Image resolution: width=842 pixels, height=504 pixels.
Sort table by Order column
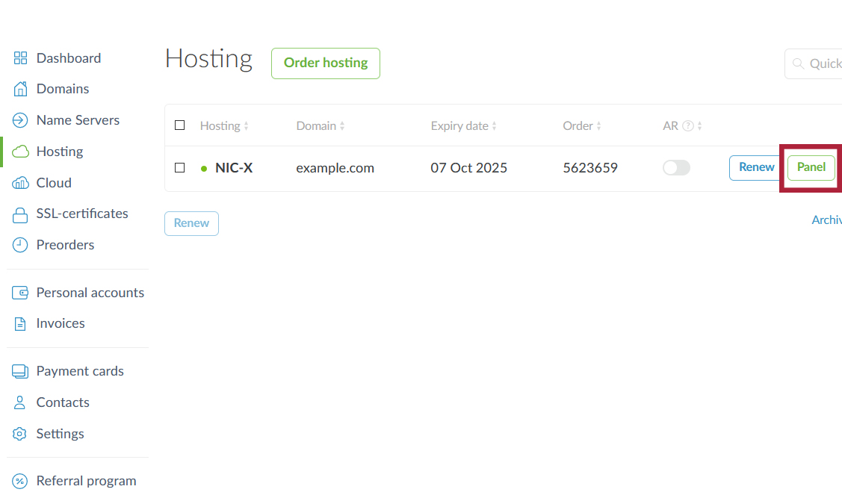(x=582, y=126)
